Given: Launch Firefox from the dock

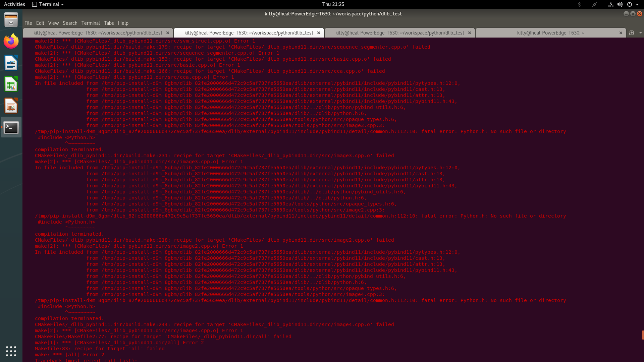Looking at the screenshot, I should point(11,41).
